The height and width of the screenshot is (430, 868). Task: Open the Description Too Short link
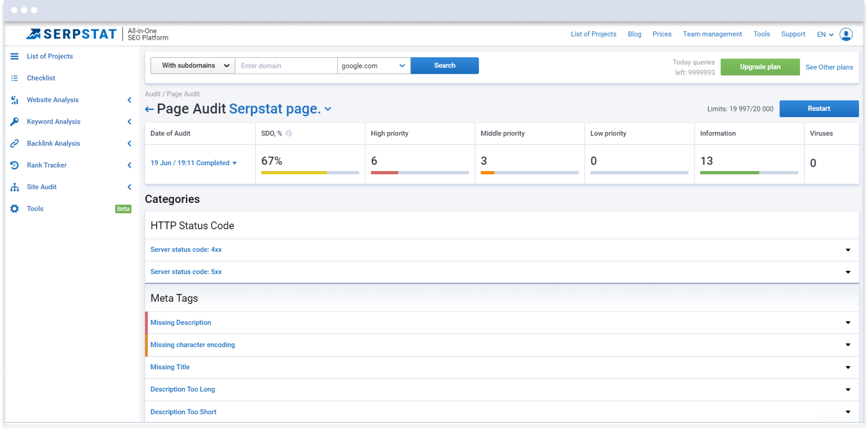pyautogui.click(x=183, y=412)
